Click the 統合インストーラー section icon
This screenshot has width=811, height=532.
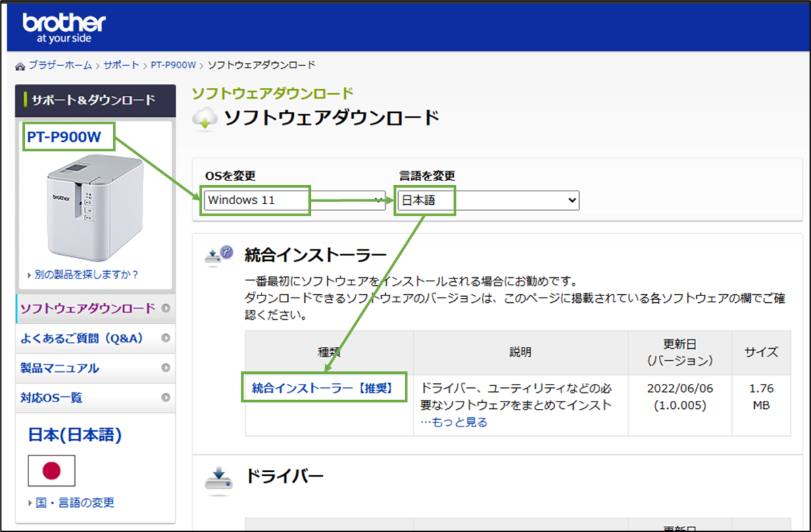(x=219, y=256)
